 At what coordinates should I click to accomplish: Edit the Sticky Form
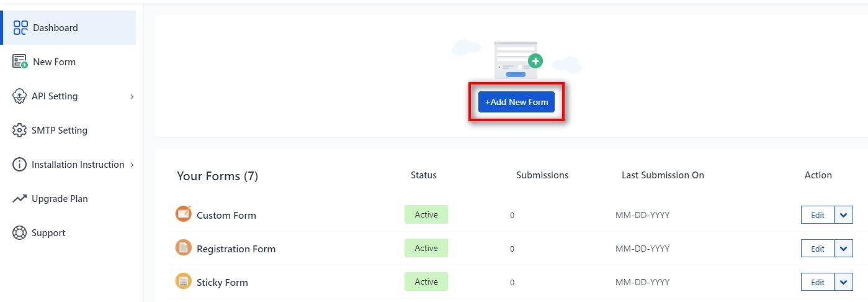[818, 282]
